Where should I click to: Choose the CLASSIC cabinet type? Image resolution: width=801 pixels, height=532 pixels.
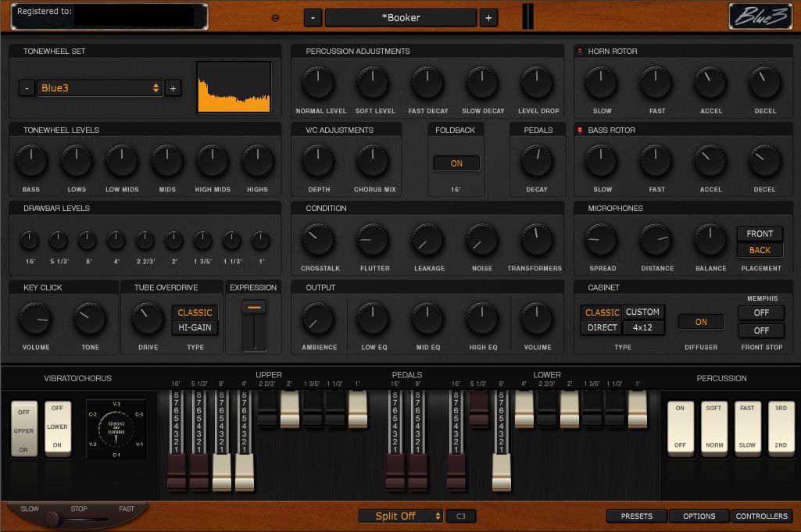602,312
